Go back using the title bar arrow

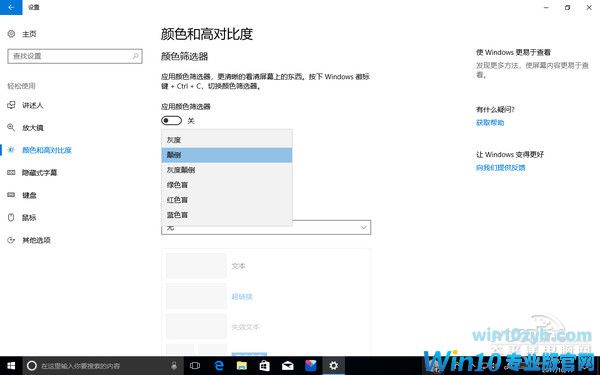click(x=11, y=7)
